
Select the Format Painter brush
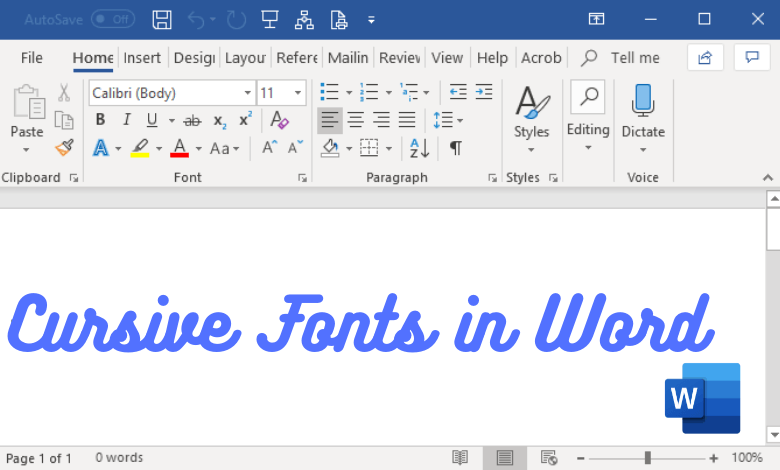click(x=64, y=148)
